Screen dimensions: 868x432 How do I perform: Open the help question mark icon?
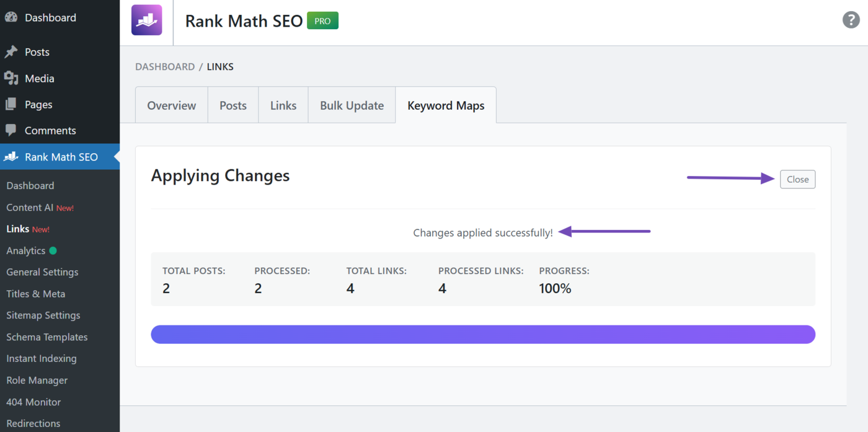coord(851,20)
